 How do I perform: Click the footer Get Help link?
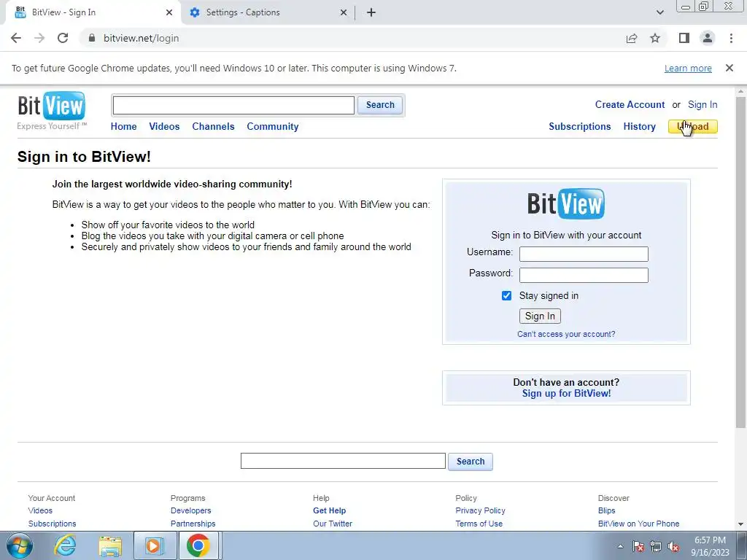[329, 510]
